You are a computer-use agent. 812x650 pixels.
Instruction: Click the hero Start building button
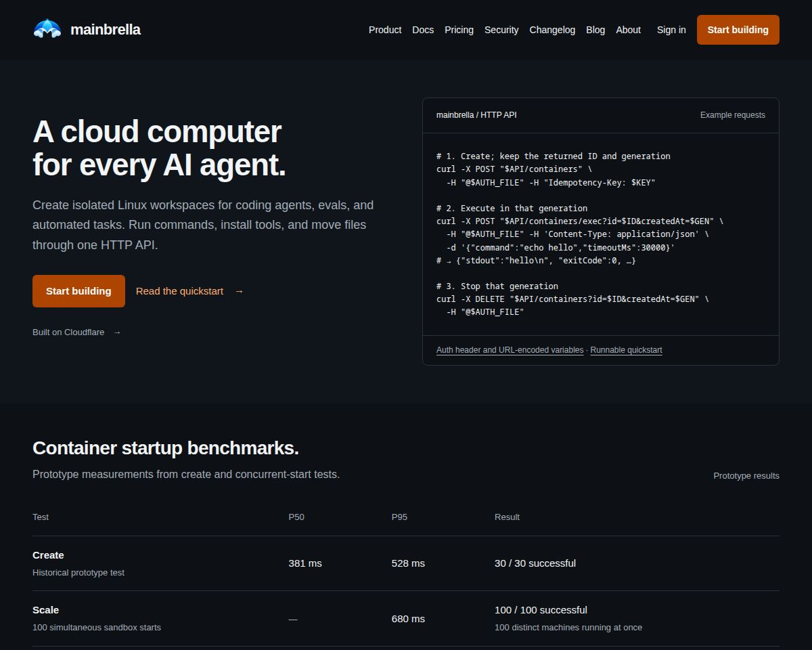78,291
